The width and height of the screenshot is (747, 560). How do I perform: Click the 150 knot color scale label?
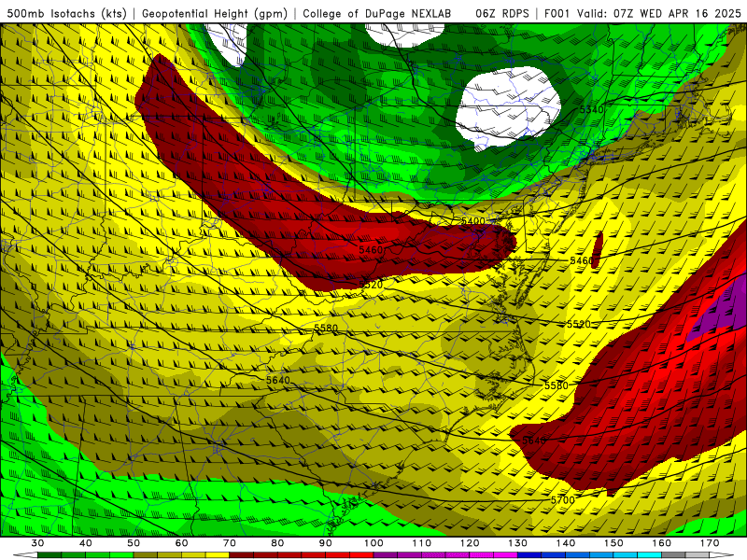613,543
